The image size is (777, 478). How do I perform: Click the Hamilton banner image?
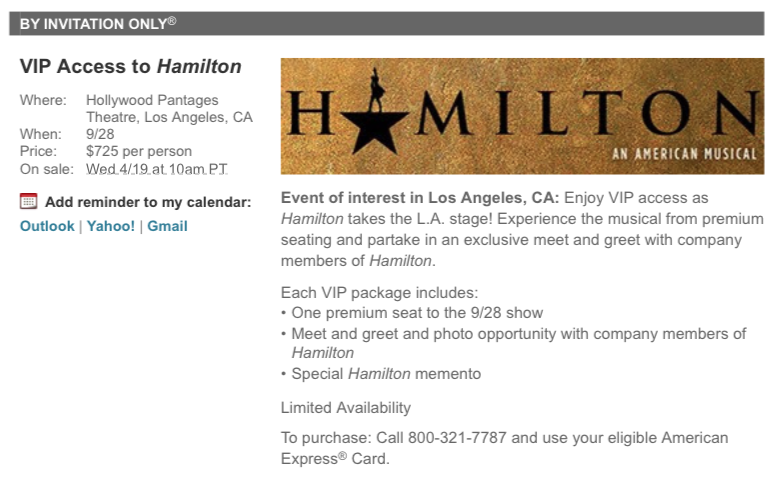521,116
